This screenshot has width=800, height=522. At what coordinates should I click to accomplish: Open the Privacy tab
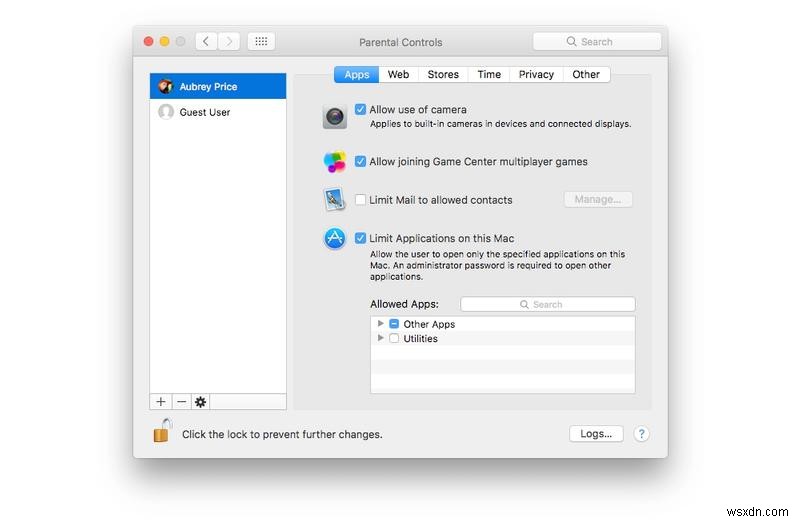(536, 74)
